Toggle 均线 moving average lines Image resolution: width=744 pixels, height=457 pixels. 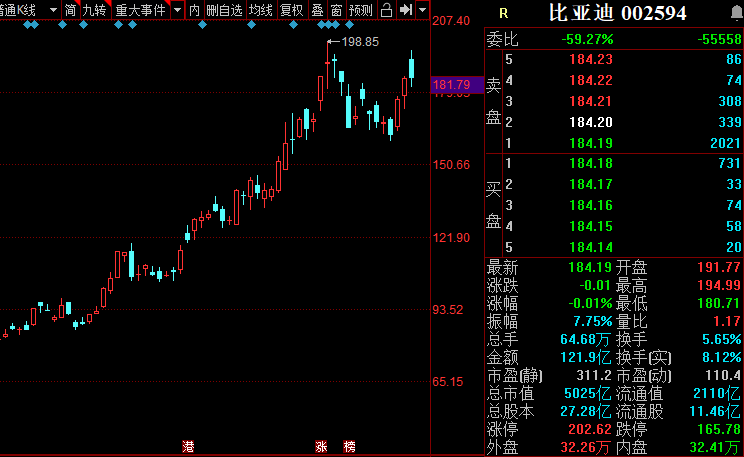coord(261,10)
